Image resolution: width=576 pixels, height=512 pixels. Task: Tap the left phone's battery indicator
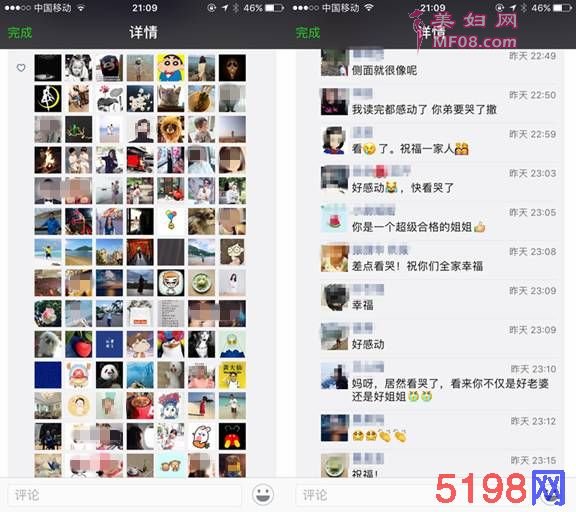(275, 8)
